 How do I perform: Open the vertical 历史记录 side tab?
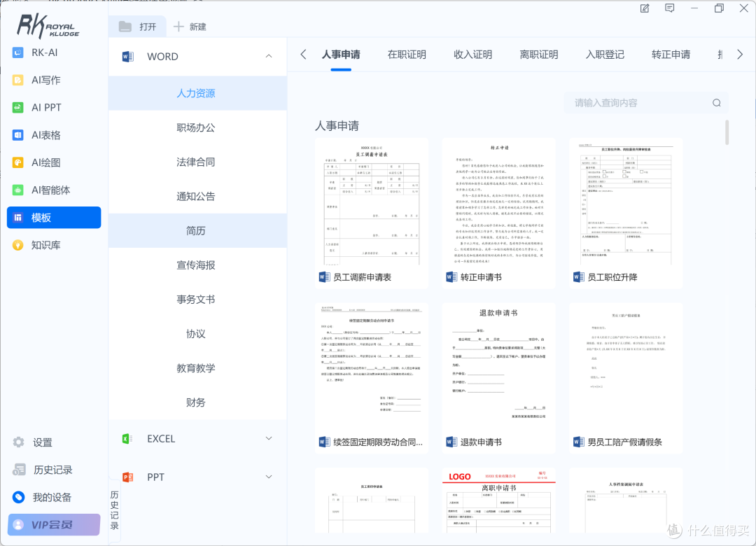(114, 510)
